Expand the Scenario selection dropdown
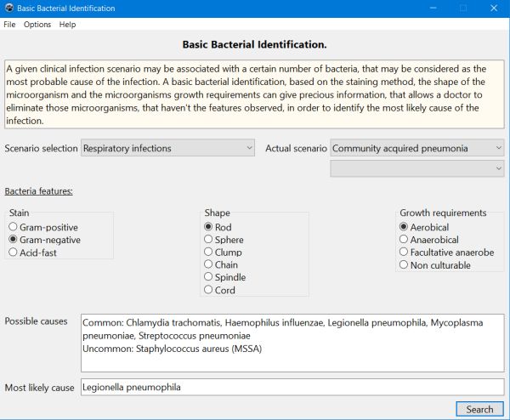 [x=167, y=148]
